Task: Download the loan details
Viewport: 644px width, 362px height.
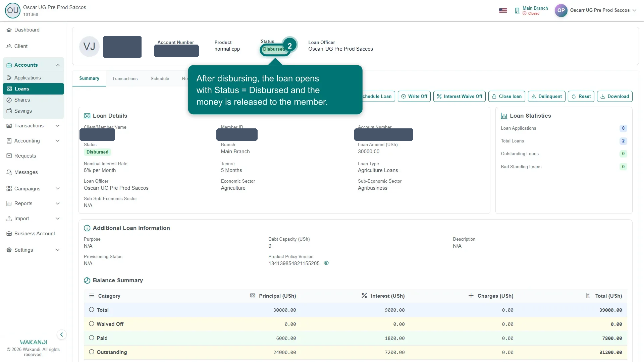Action: click(x=615, y=96)
